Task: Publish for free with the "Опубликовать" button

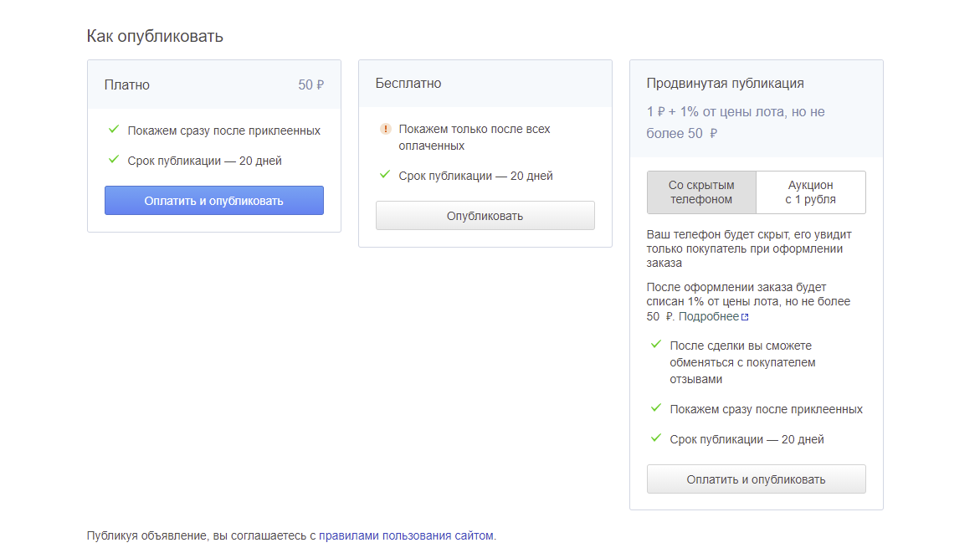Action: click(485, 216)
